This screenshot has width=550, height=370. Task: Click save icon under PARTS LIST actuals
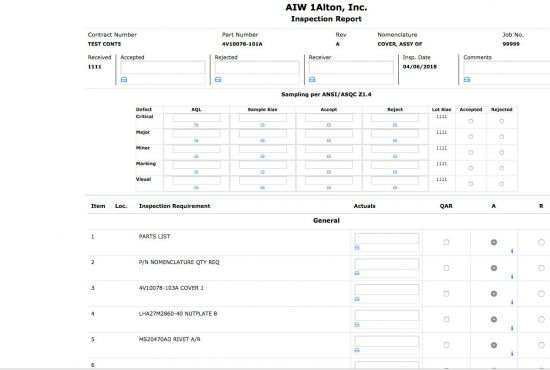(x=357, y=248)
